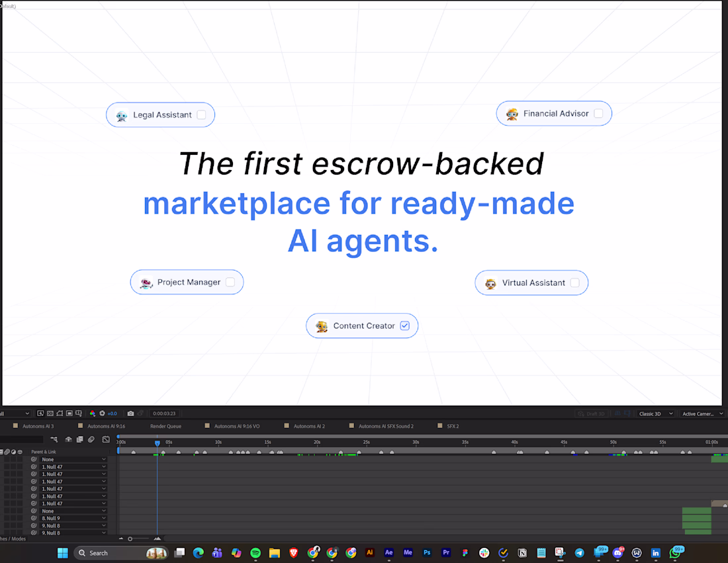Open Task View from the taskbar
Screen dimensions: 728x563
point(179,553)
